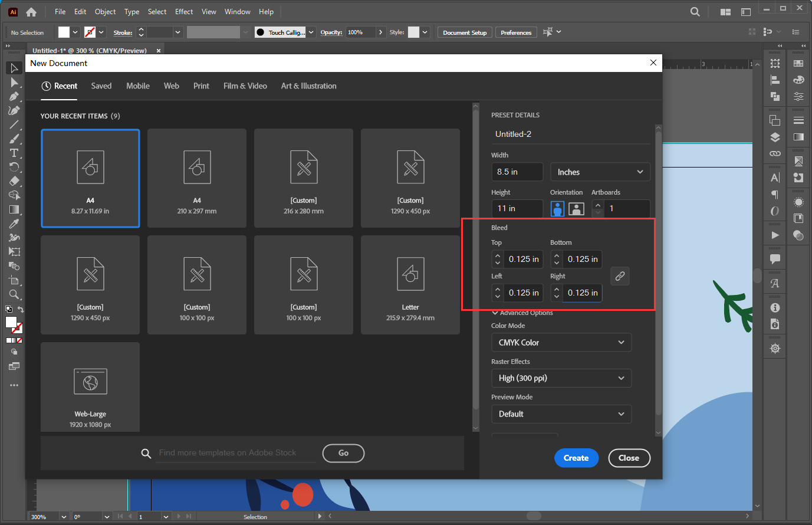Screen dimensions: 812x525
Task: Open the Character panel icon
Action: coord(775,178)
